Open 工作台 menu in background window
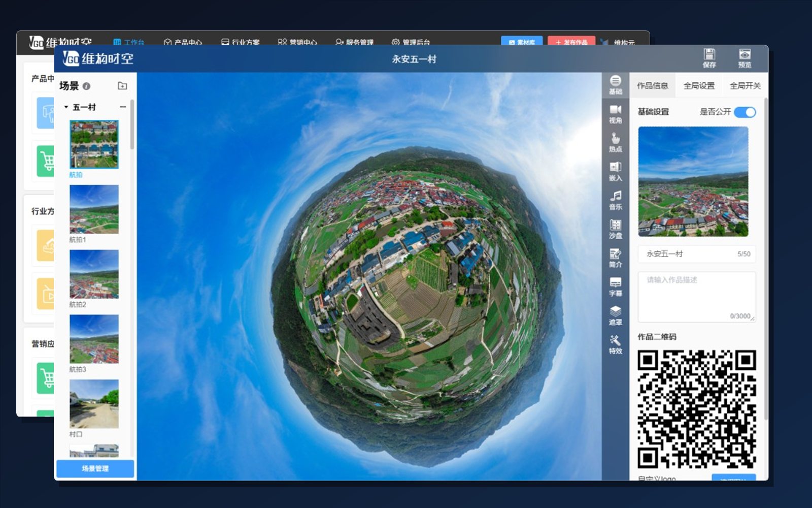 [129, 42]
